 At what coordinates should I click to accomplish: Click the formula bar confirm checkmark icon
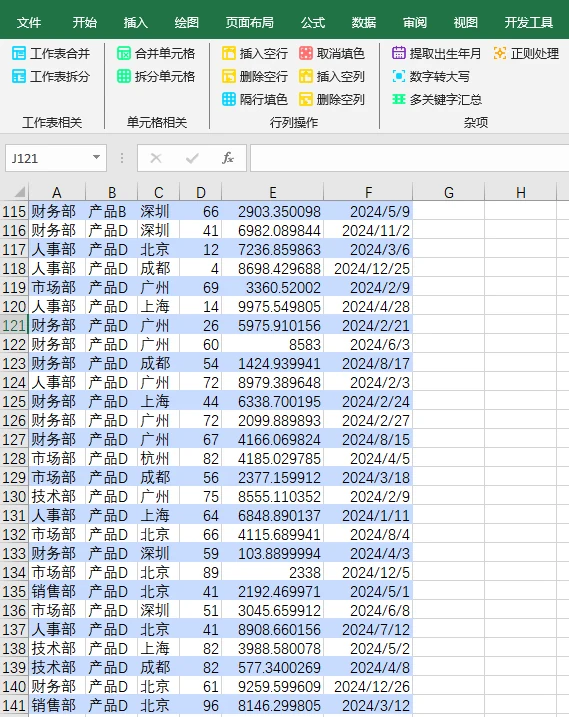[192, 158]
